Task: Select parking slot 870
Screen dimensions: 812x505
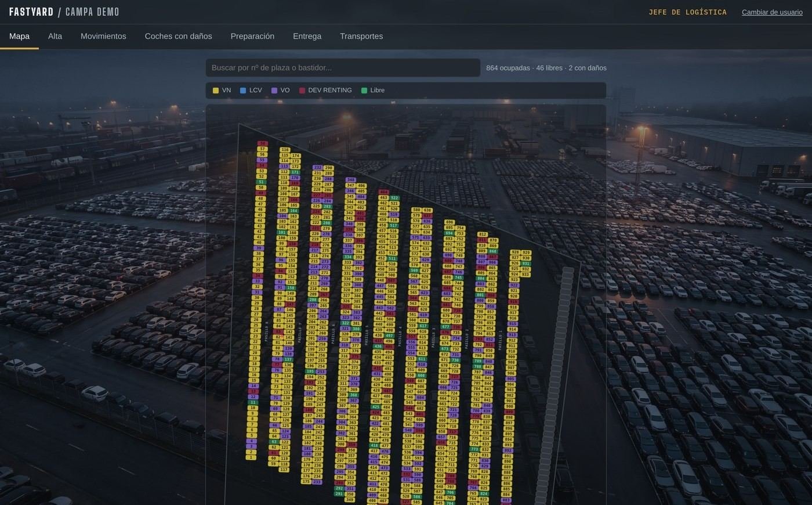Action: (493, 240)
